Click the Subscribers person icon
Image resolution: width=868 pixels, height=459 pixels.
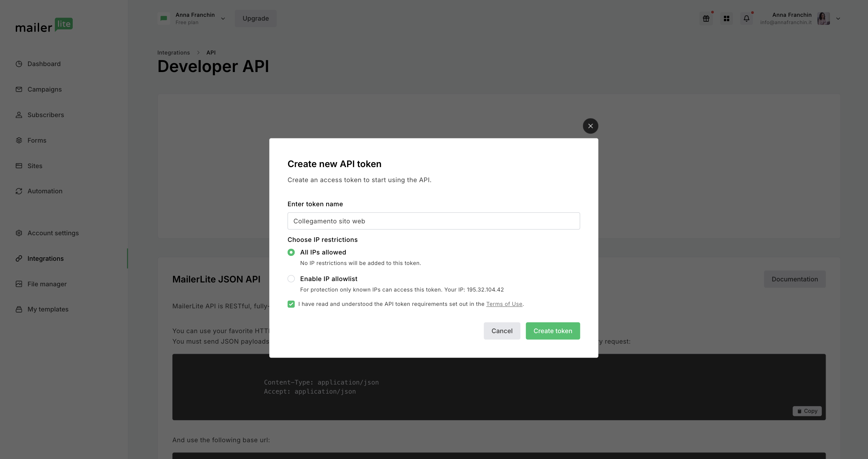(19, 115)
